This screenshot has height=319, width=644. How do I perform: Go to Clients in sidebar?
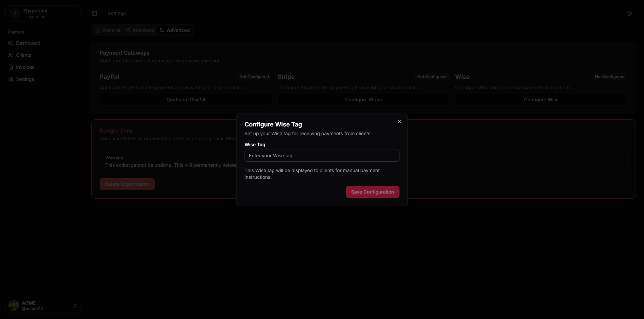pyautogui.click(x=43, y=55)
